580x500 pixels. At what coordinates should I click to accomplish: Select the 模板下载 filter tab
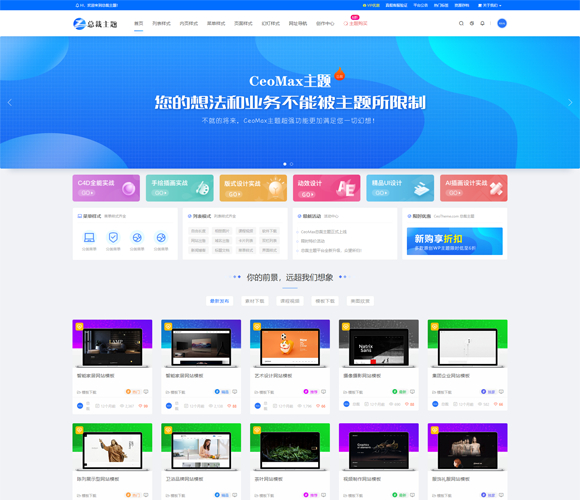[x=325, y=301]
